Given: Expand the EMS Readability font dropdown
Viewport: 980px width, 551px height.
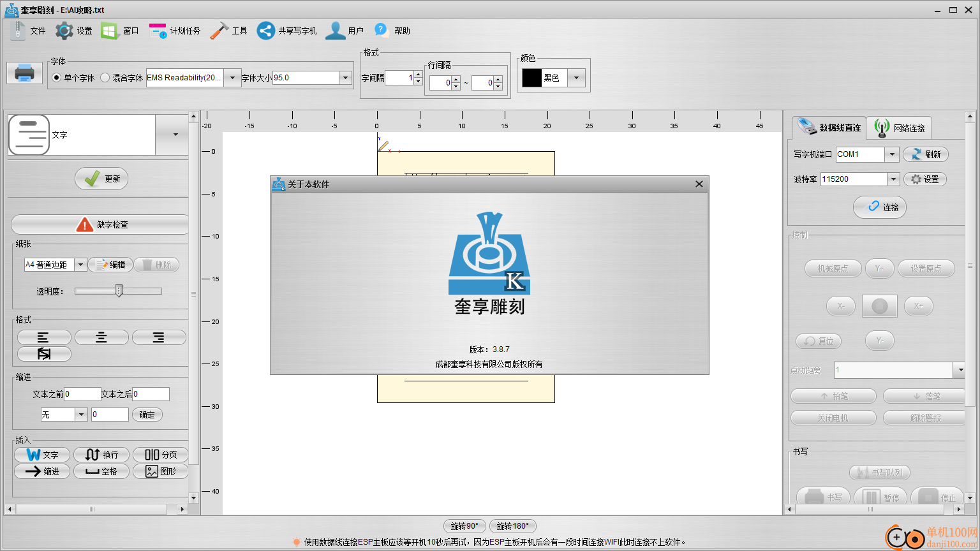Looking at the screenshot, I should 233,78.
